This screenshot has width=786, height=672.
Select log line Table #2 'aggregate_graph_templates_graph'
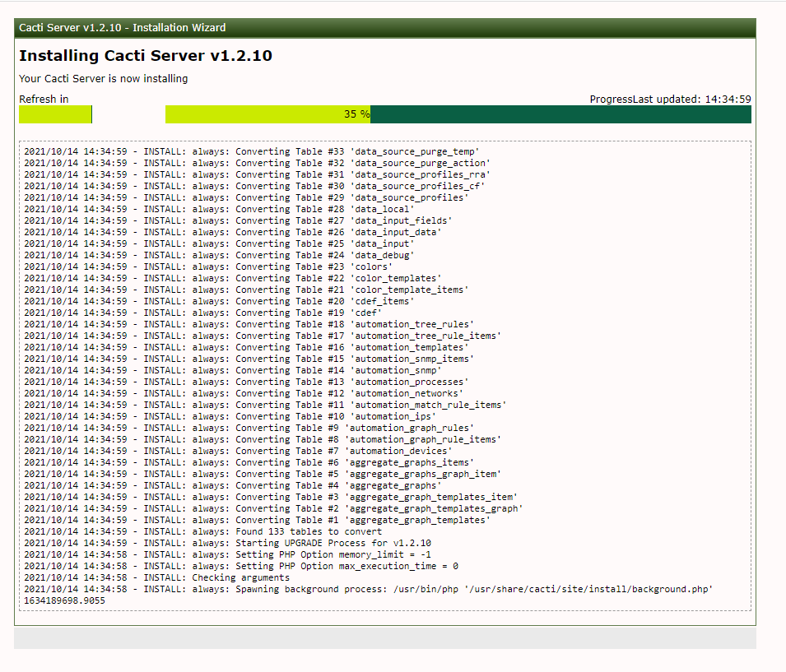tap(273, 508)
